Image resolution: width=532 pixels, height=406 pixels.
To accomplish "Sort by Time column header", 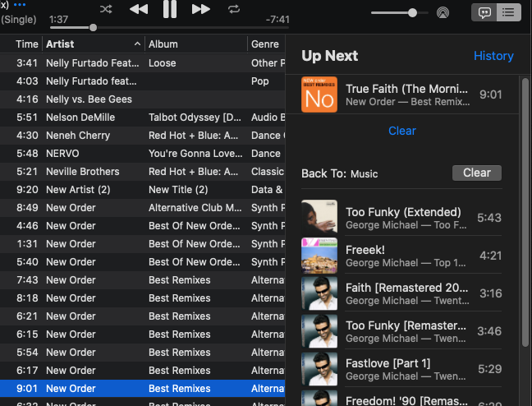I will (27, 44).
